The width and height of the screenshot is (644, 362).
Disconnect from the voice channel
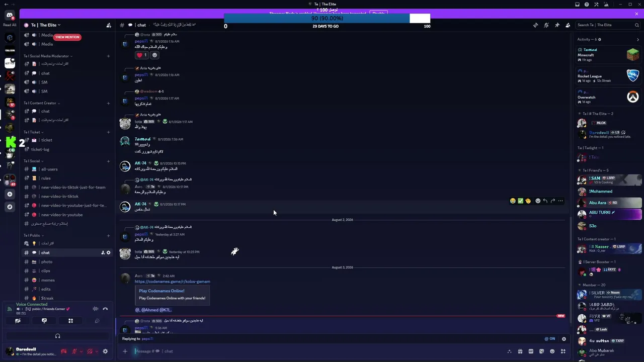click(x=105, y=309)
